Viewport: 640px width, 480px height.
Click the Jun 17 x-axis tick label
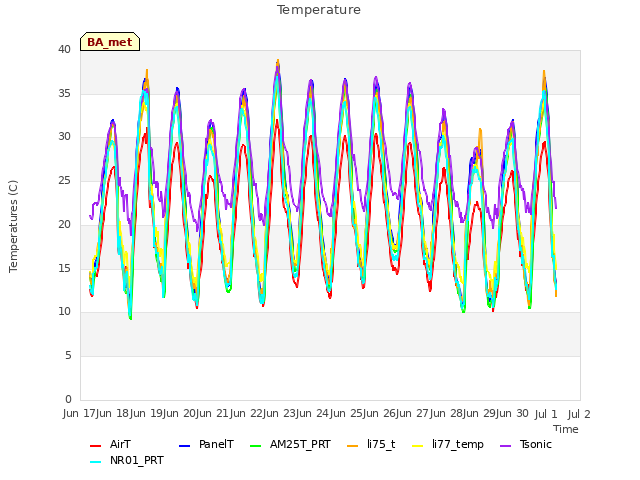click(80, 413)
